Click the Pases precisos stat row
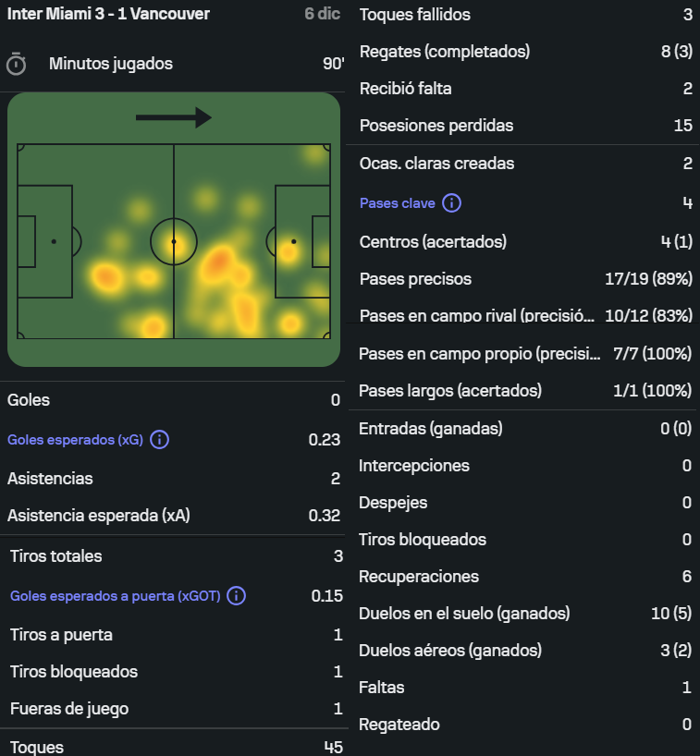Screen dimensions: 700x756 click(524, 279)
